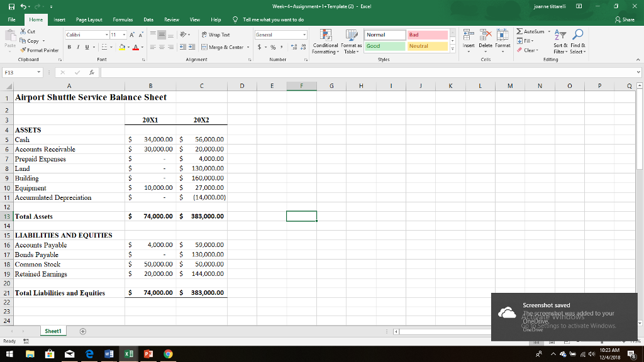Viewport: 644px width, 362px height.
Task: Open the number format General dropdown
Action: pyautogui.click(x=304, y=35)
